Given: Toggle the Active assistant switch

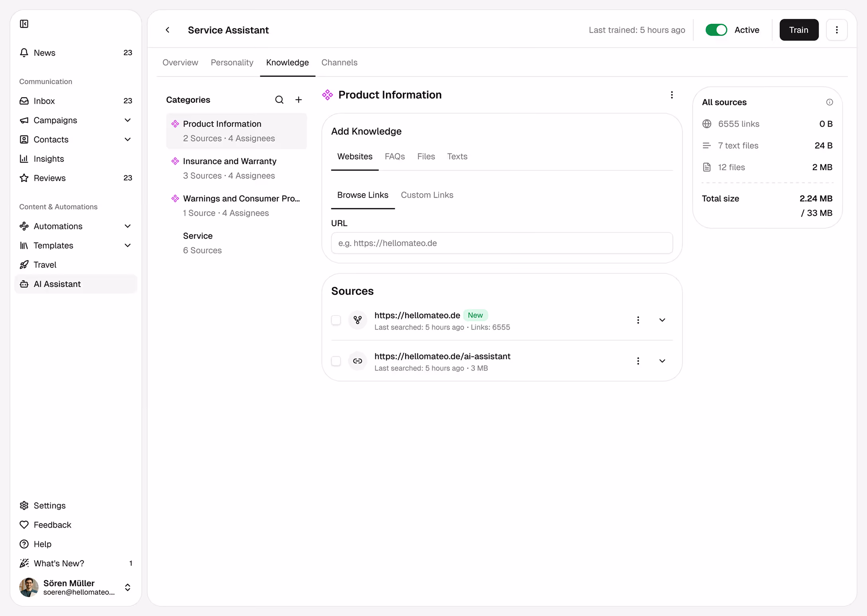Looking at the screenshot, I should click(716, 30).
